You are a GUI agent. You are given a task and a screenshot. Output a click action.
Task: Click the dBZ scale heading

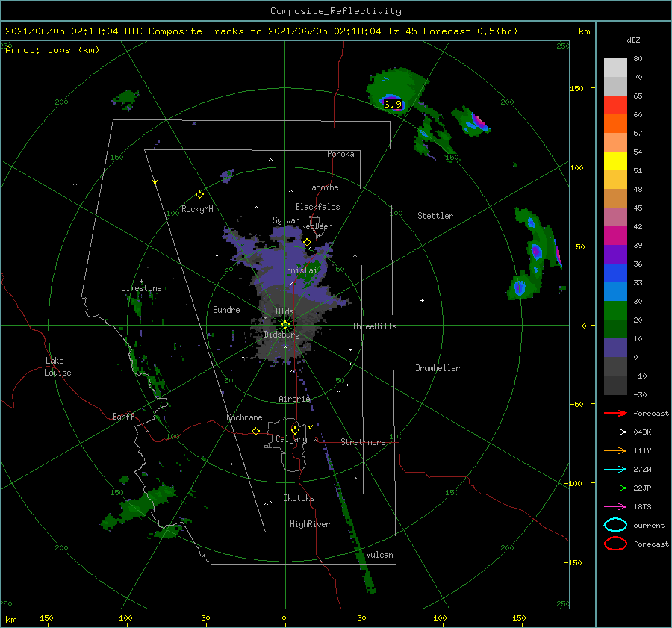pos(633,40)
